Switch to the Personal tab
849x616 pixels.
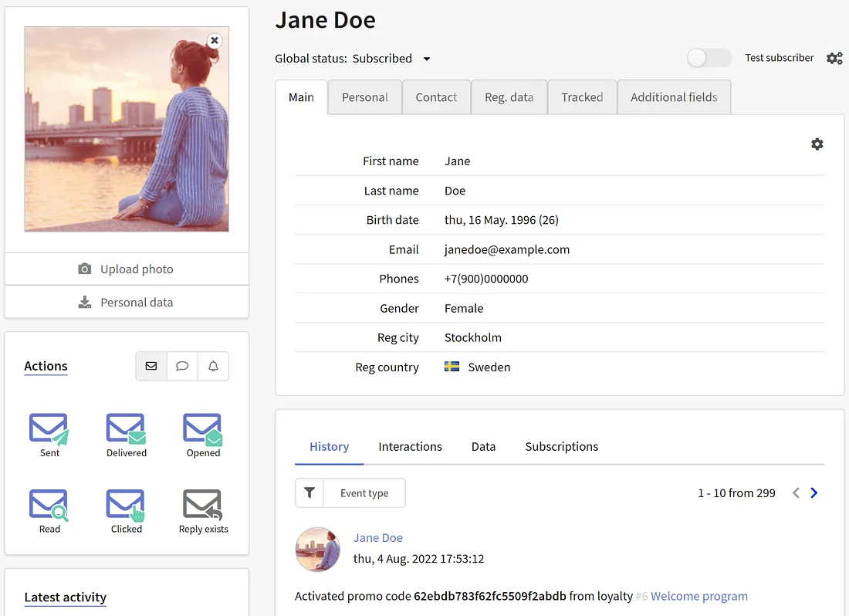click(365, 97)
